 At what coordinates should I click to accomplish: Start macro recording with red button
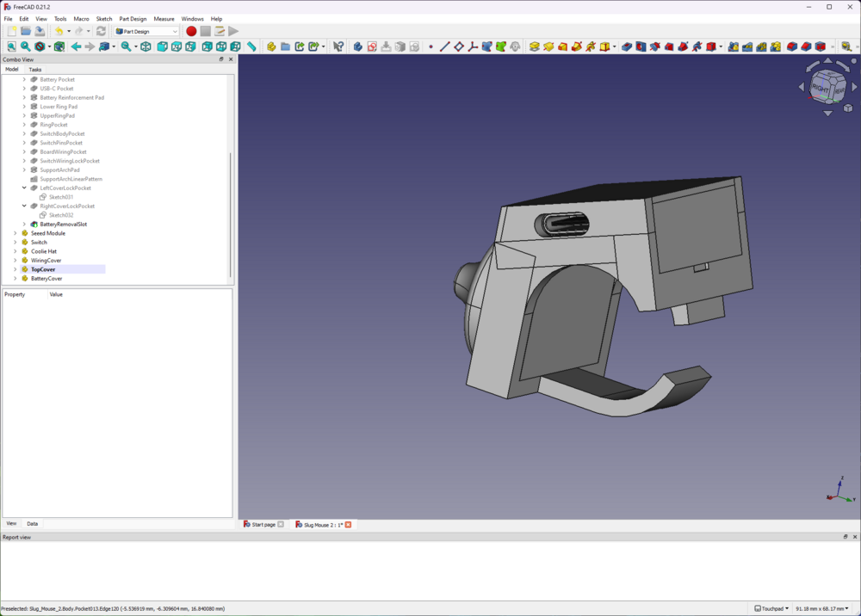click(191, 31)
